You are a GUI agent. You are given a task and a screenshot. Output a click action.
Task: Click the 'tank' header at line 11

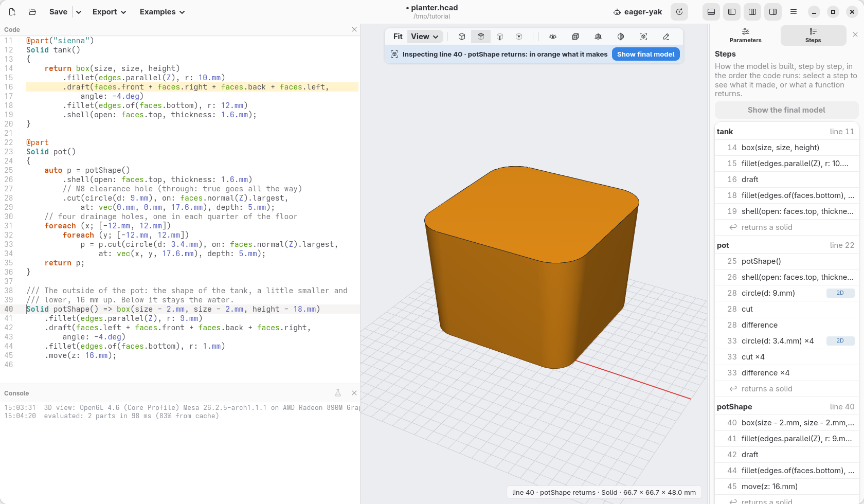787,132
